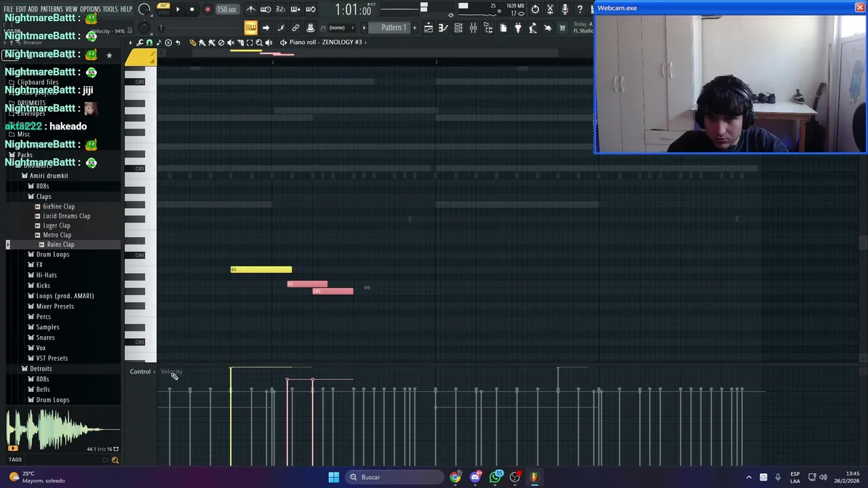868x488 pixels.
Task: Open the PATTERNS menu
Action: pyautogui.click(x=52, y=9)
